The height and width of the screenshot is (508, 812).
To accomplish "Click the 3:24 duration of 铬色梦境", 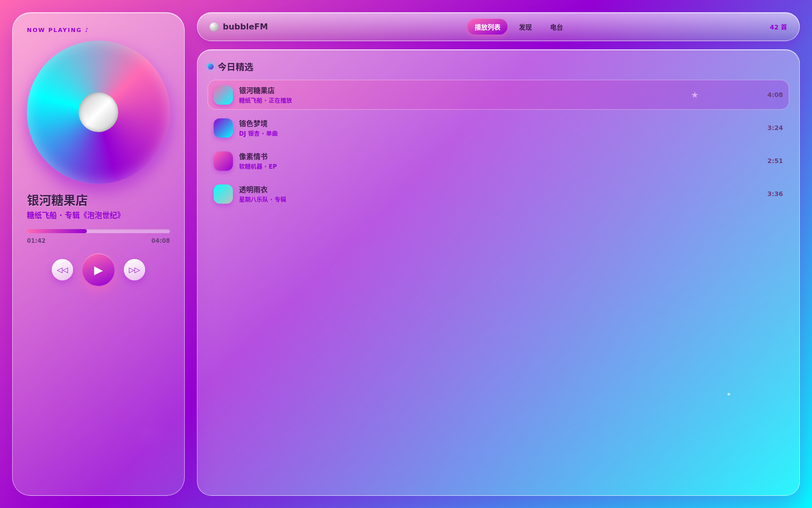I will 775,128.
